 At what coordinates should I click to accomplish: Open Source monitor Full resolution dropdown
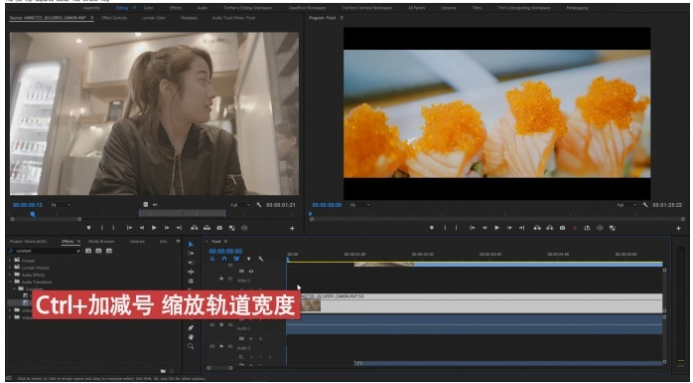coord(240,205)
